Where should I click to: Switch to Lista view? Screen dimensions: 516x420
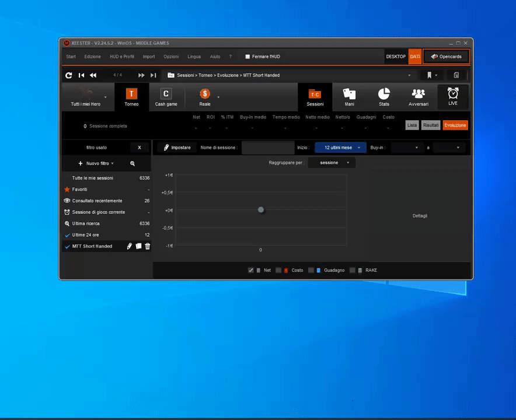(412, 125)
